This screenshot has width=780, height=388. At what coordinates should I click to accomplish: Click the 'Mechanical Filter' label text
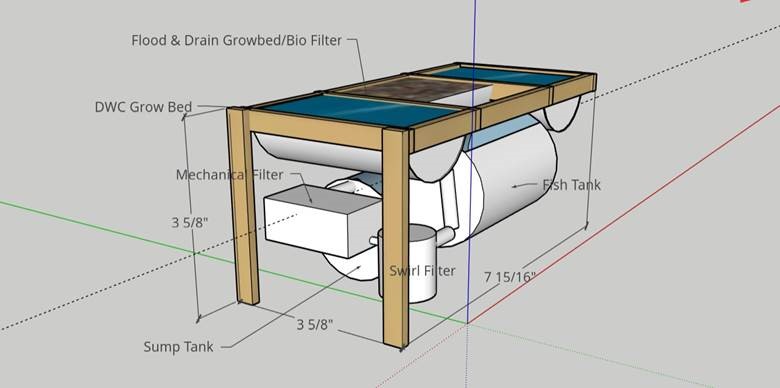pyautogui.click(x=229, y=175)
